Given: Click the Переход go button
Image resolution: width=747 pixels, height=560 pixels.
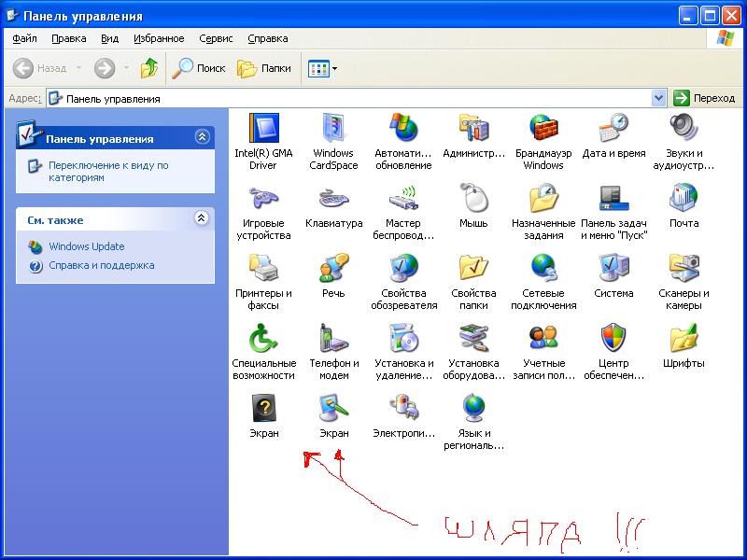Looking at the screenshot, I should point(704,98).
